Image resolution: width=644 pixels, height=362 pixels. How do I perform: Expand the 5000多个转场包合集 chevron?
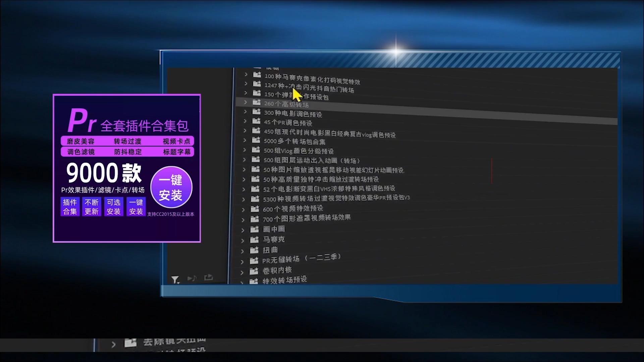[x=245, y=140]
